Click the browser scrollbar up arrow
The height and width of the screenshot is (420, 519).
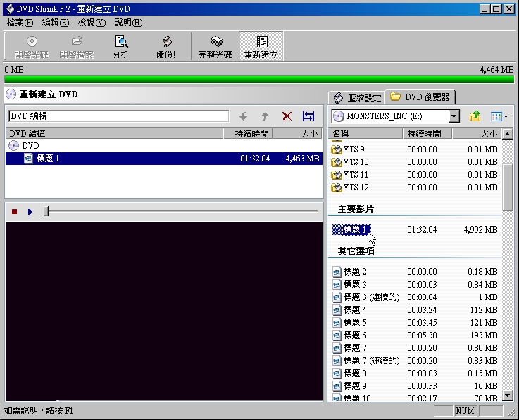tap(508, 134)
